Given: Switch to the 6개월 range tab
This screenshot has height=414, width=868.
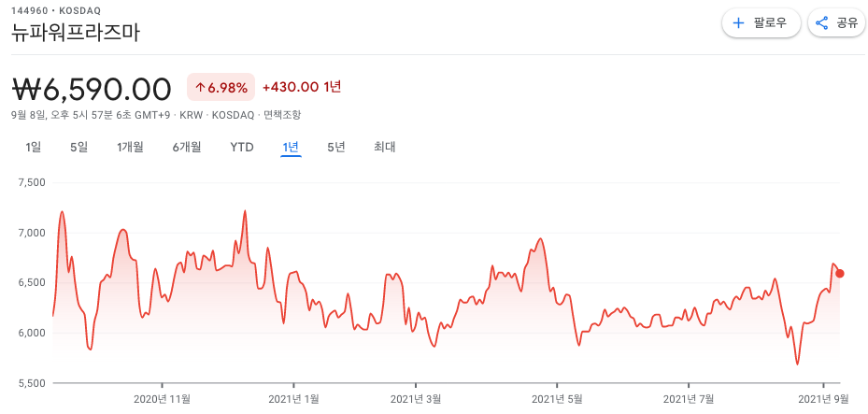Looking at the screenshot, I should tap(187, 148).
